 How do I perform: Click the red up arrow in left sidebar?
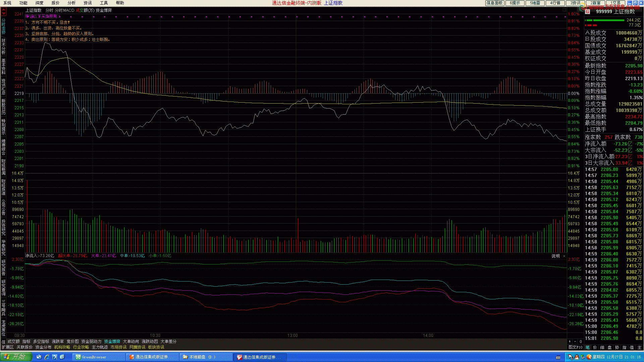pyautogui.click(x=3, y=10)
